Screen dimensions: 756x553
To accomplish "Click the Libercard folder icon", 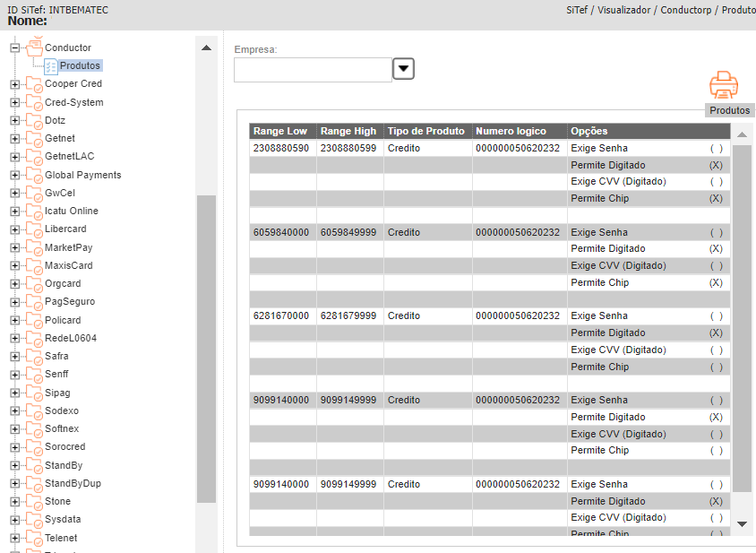I will tap(34, 229).
